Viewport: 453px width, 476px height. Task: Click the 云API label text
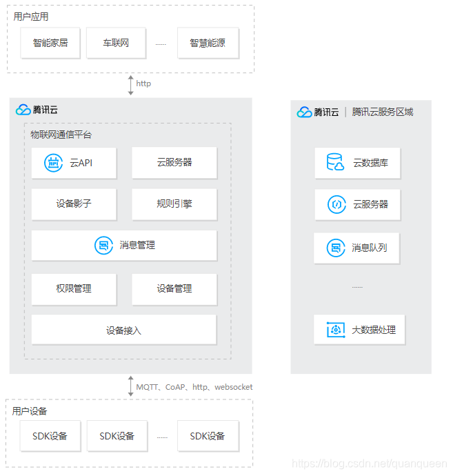[x=81, y=163]
